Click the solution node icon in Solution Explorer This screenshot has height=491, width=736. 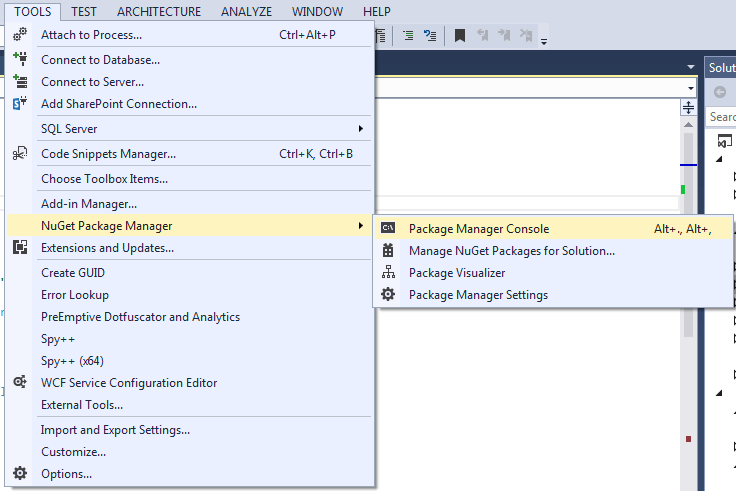(x=725, y=140)
